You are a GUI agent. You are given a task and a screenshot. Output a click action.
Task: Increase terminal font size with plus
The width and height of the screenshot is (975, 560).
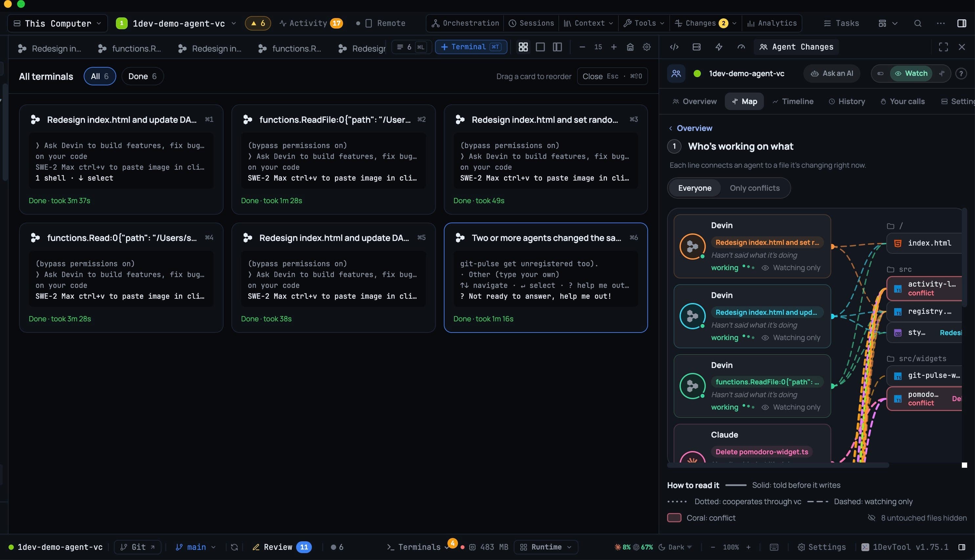coord(614,47)
